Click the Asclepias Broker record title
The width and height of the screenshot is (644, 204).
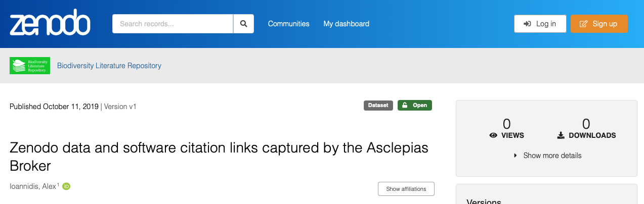coord(219,157)
